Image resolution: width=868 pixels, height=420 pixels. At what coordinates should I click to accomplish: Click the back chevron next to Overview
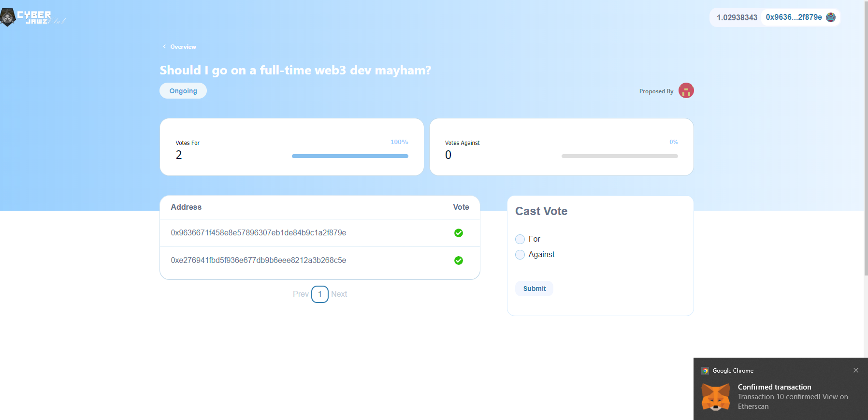pyautogui.click(x=164, y=46)
